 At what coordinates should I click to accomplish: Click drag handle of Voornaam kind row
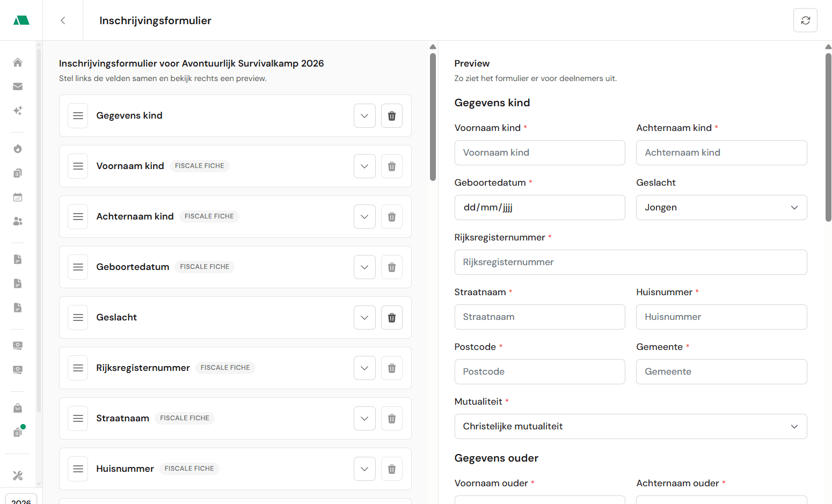pyautogui.click(x=78, y=166)
